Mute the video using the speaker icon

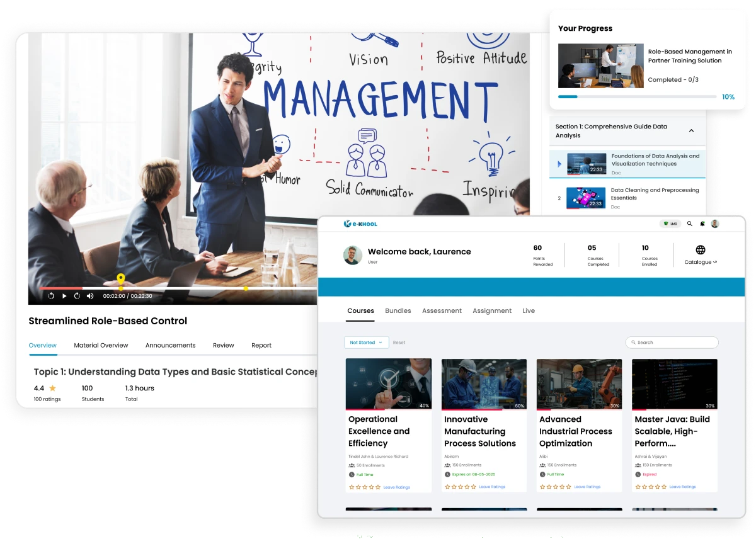point(90,295)
